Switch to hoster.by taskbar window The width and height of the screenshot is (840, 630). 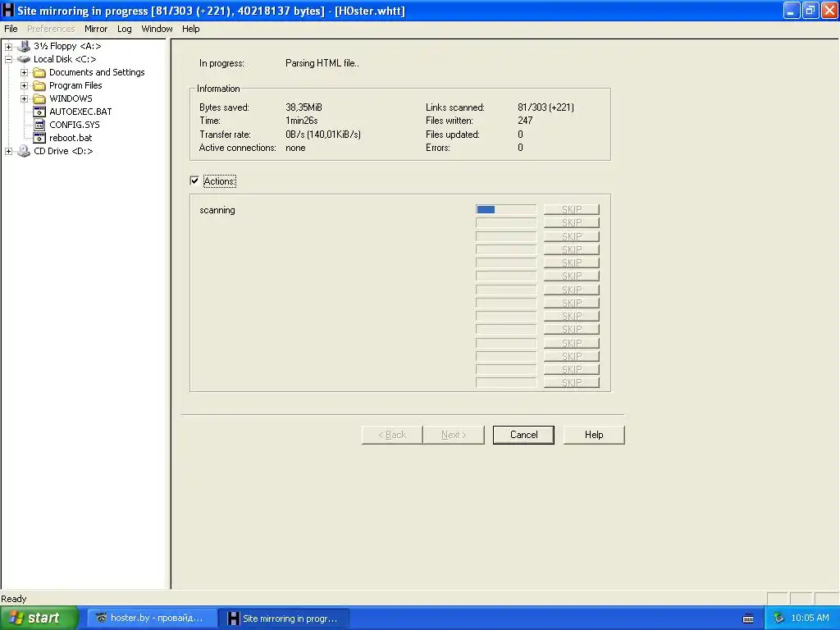(152, 619)
